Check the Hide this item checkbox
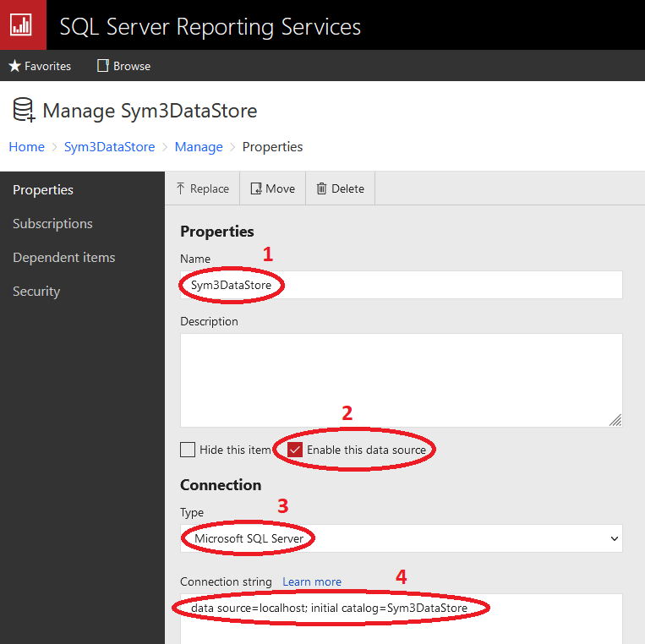This screenshot has height=644, width=645. (x=188, y=450)
